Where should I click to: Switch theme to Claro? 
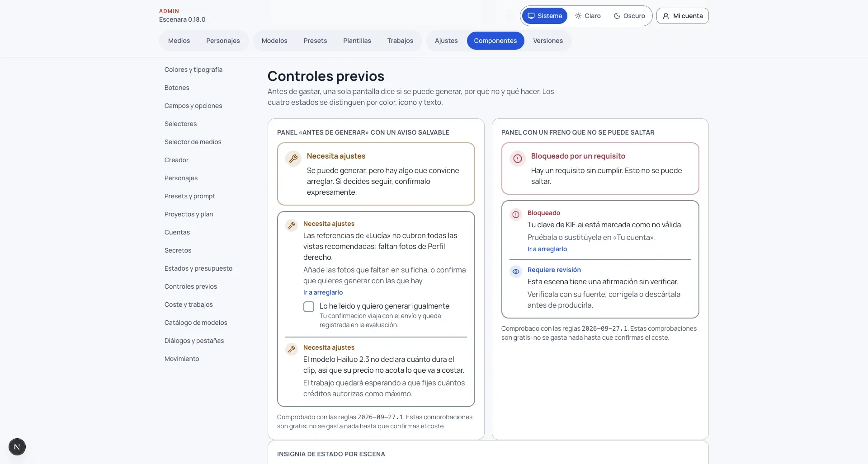588,16
